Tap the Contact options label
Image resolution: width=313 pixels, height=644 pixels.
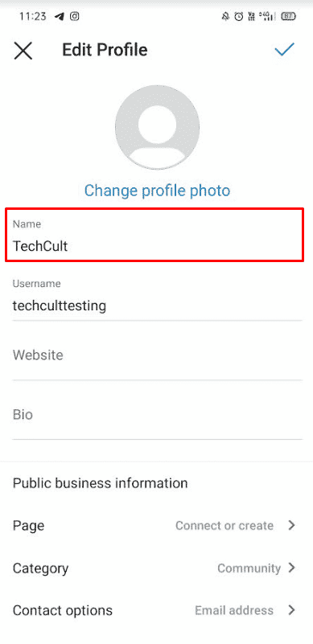click(63, 611)
